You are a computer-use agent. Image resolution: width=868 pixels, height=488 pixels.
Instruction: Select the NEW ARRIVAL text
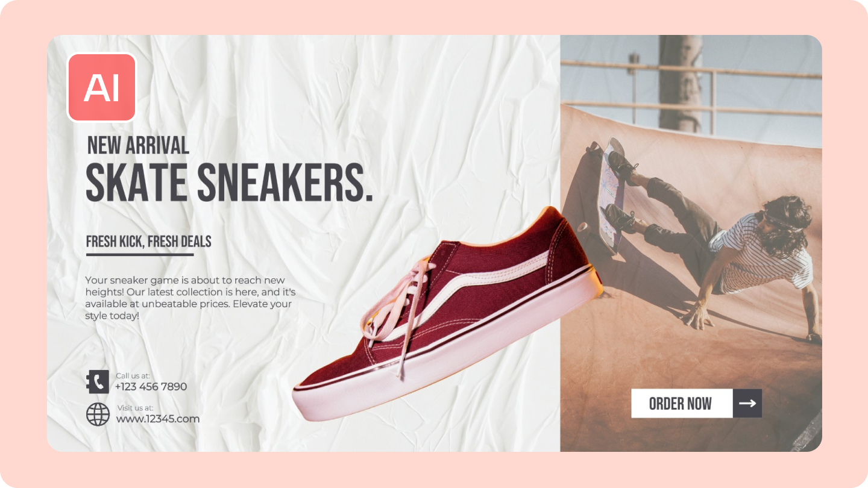138,145
